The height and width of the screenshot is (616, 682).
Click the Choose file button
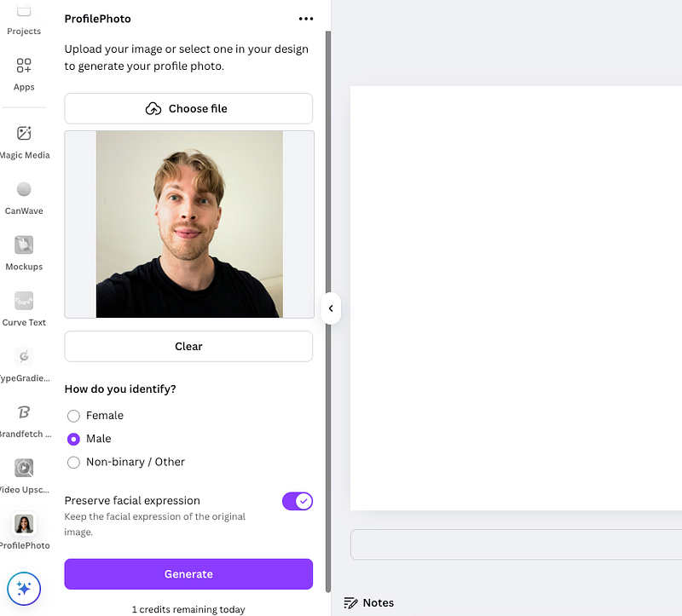click(188, 109)
